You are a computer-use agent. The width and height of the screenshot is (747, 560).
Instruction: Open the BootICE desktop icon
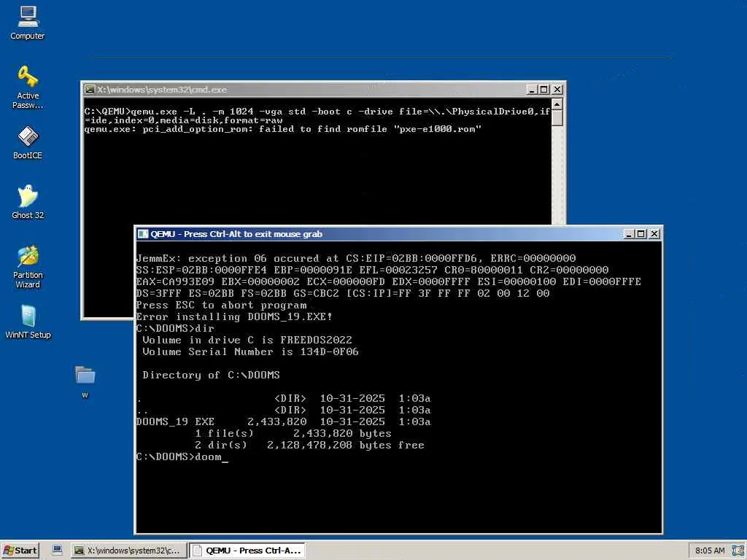click(x=28, y=143)
